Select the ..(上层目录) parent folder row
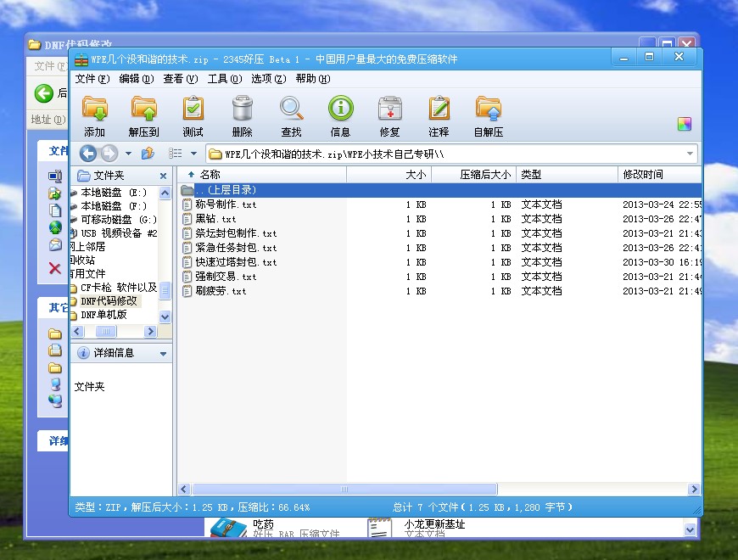Viewport: 738px width, 560px height. [439, 190]
